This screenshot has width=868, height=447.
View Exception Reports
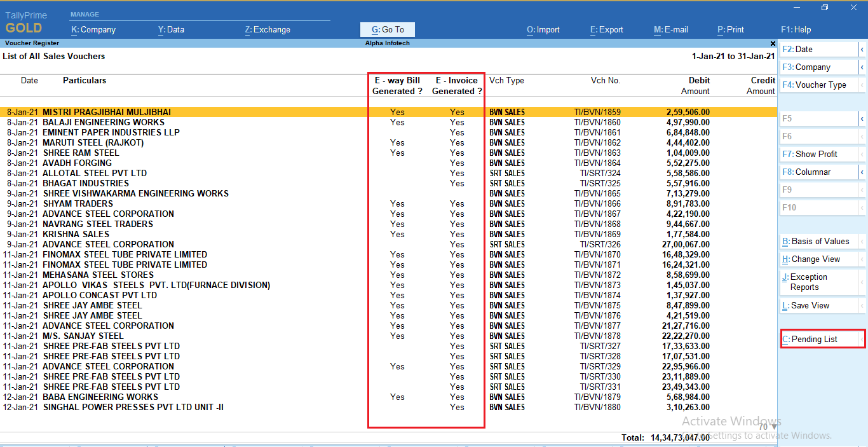pyautogui.click(x=815, y=282)
